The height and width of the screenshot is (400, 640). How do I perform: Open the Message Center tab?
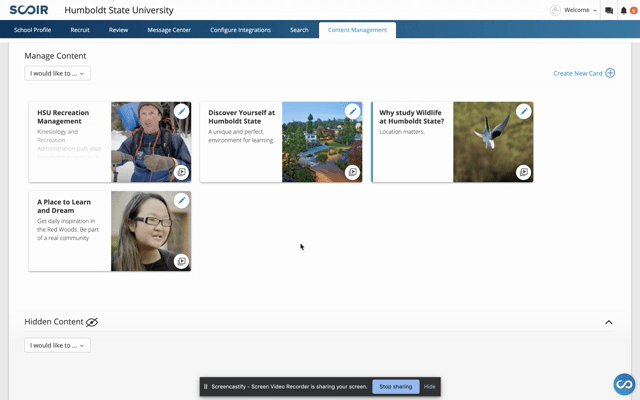[x=169, y=30]
